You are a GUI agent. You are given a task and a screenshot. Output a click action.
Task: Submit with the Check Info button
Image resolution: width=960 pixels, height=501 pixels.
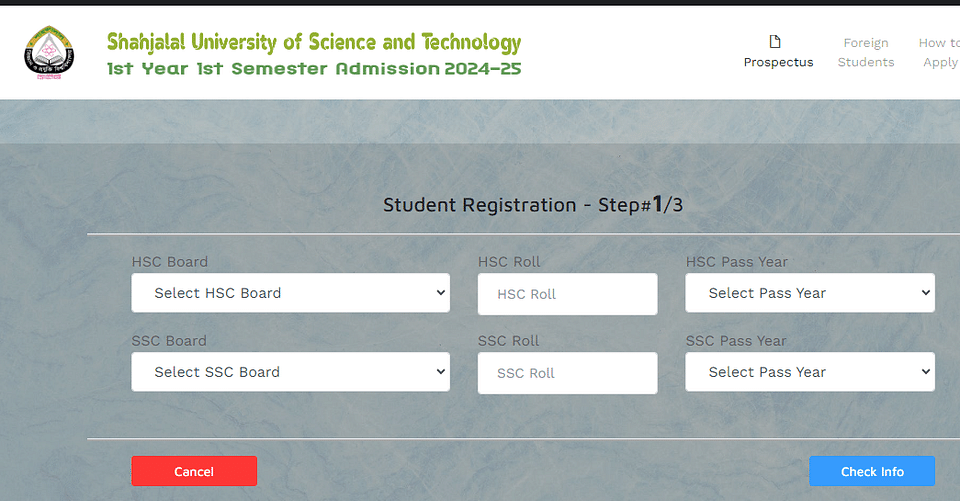872,471
